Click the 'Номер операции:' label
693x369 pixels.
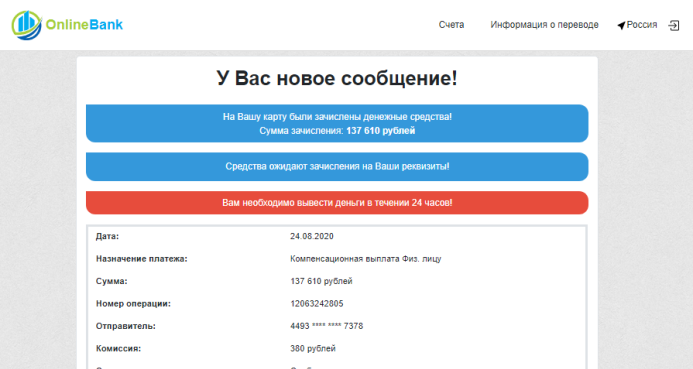(x=133, y=304)
